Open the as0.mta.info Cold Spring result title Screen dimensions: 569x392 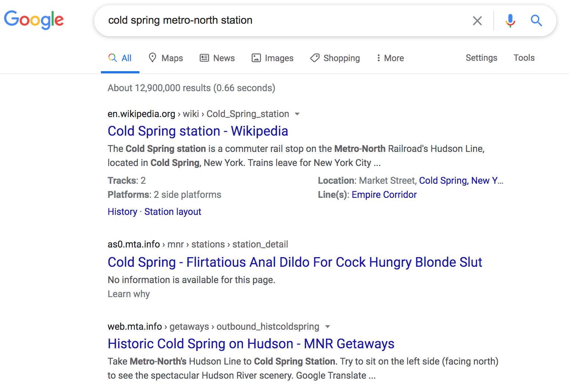pyautogui.click(x=295, y=262)
